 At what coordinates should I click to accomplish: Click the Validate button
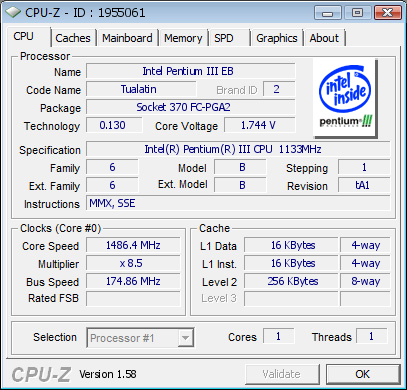[x=282, y=374]
